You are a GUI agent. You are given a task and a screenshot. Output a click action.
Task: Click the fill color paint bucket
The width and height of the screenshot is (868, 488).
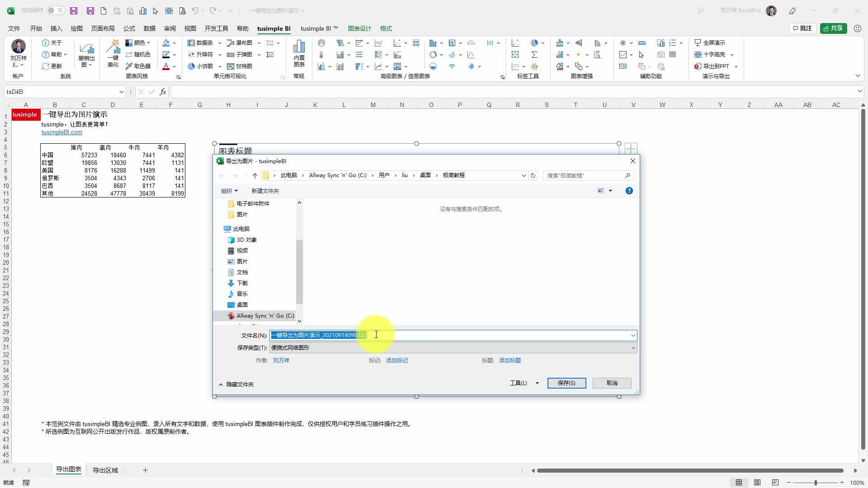coord(166,43)
